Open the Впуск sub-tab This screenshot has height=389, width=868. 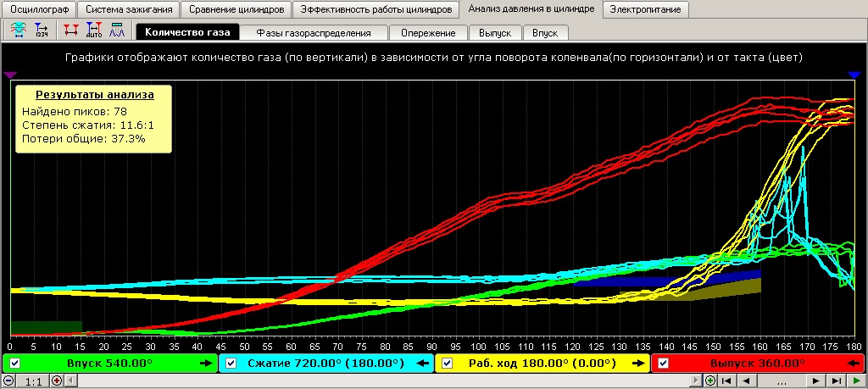tap(545, 33)
